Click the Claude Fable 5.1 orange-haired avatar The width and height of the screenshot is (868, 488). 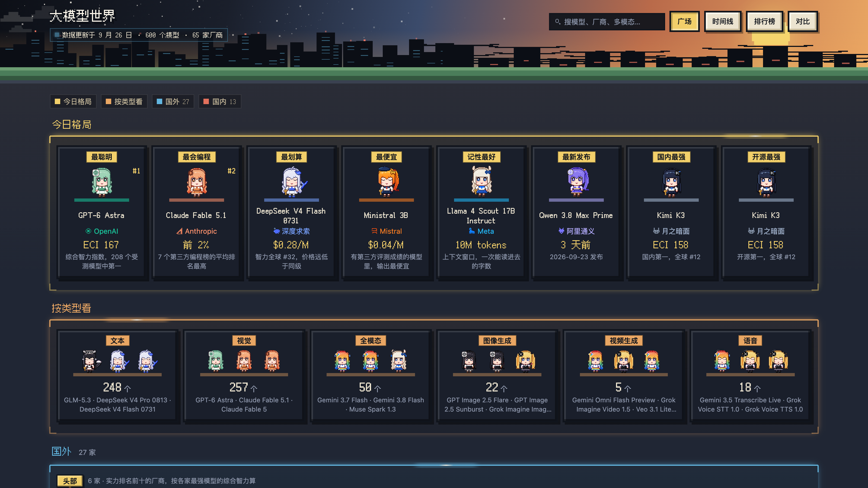(196, 182)
